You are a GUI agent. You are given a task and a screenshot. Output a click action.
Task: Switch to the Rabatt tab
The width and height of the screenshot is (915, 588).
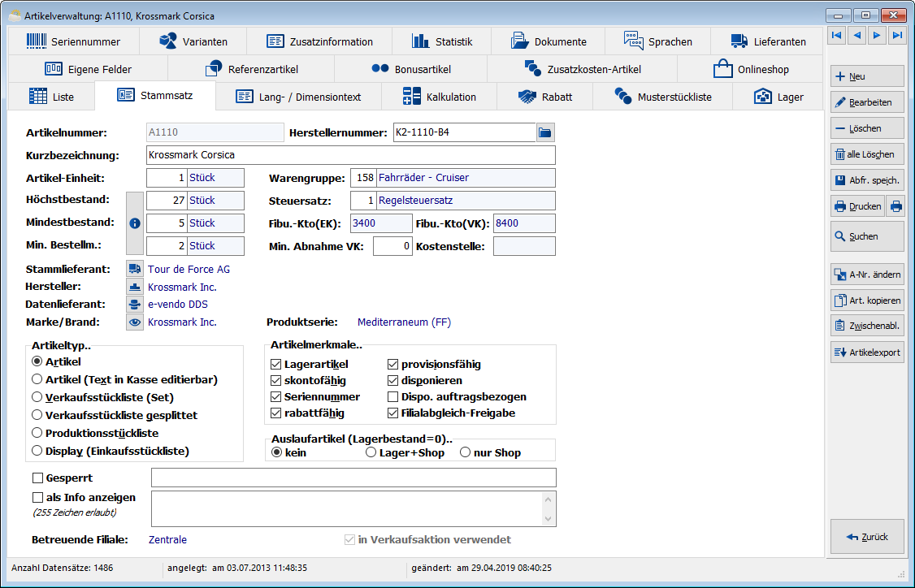click(544, 97)
